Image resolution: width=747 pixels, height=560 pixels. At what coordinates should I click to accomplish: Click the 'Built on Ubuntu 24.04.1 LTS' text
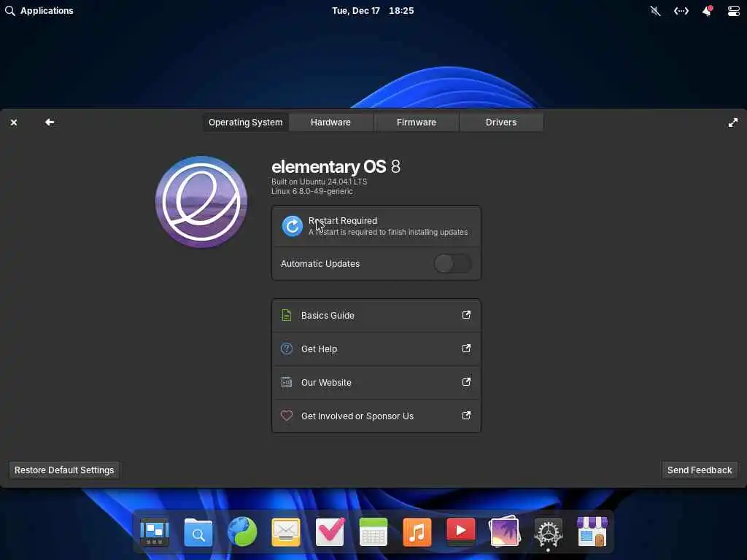pos(320,182)
